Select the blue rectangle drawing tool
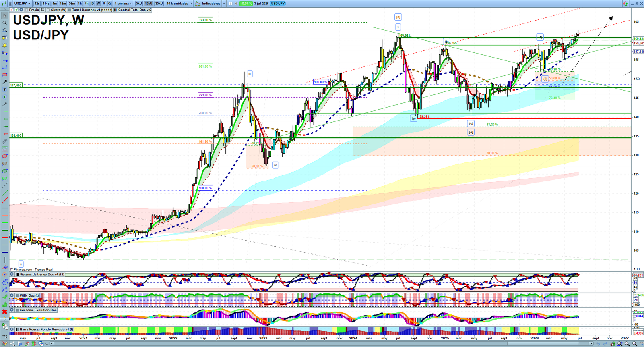Image resolution: width=644 pixels, height=347 pixels. click(4, 67)
